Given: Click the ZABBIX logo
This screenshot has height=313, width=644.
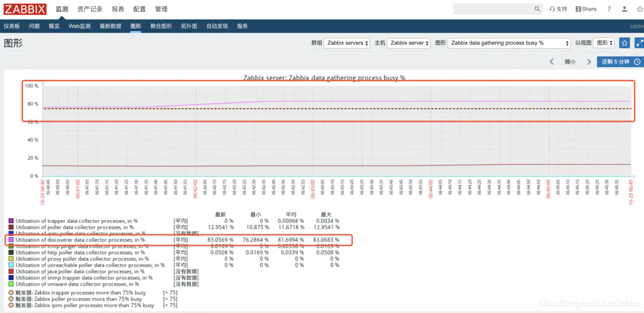Looking at the screenshot, I should (x=25, y=9).
